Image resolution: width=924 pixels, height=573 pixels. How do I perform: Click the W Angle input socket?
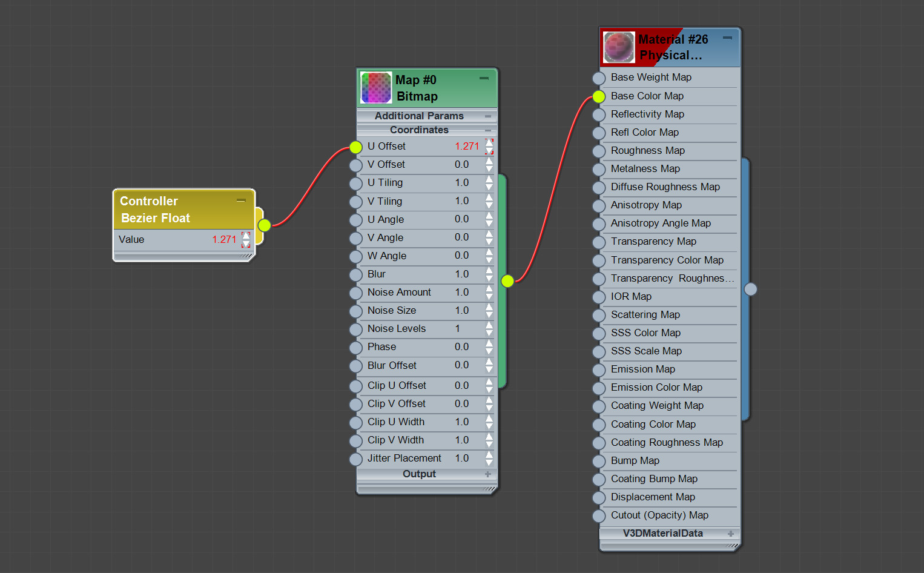point(356,256)
